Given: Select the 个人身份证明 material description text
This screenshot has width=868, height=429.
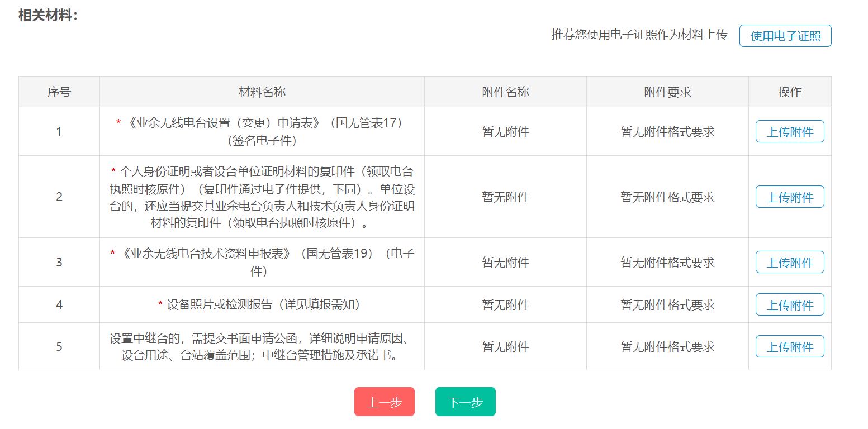Looking at the screenshot, I should pyautogui.click(x=262, y=197).
